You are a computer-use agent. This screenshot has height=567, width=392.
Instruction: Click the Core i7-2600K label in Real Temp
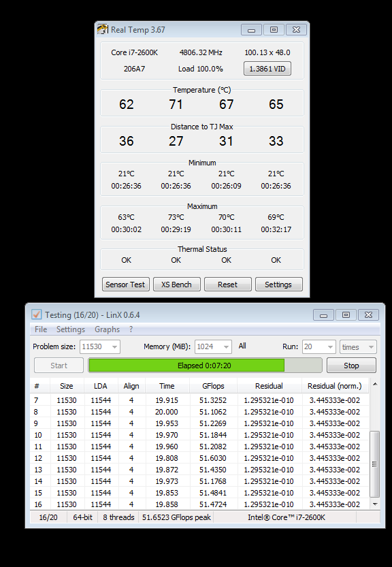[135, 52]
